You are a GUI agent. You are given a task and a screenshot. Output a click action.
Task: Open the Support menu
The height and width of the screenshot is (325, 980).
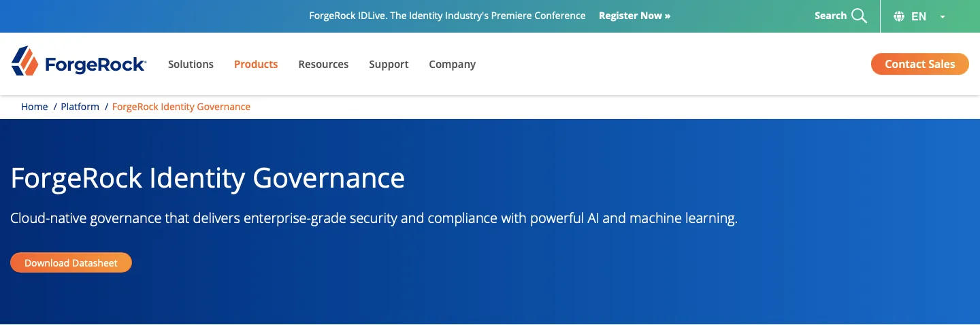pos(389,64)
